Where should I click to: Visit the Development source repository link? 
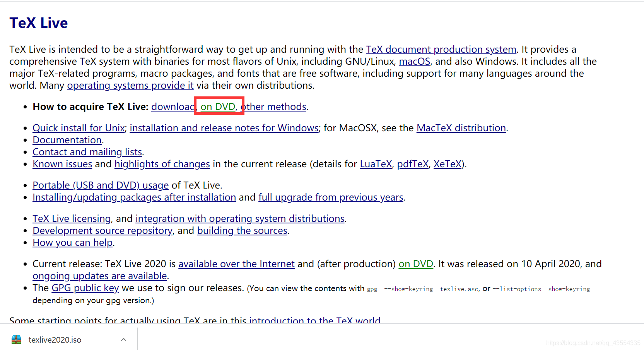[x=102, y=231]
